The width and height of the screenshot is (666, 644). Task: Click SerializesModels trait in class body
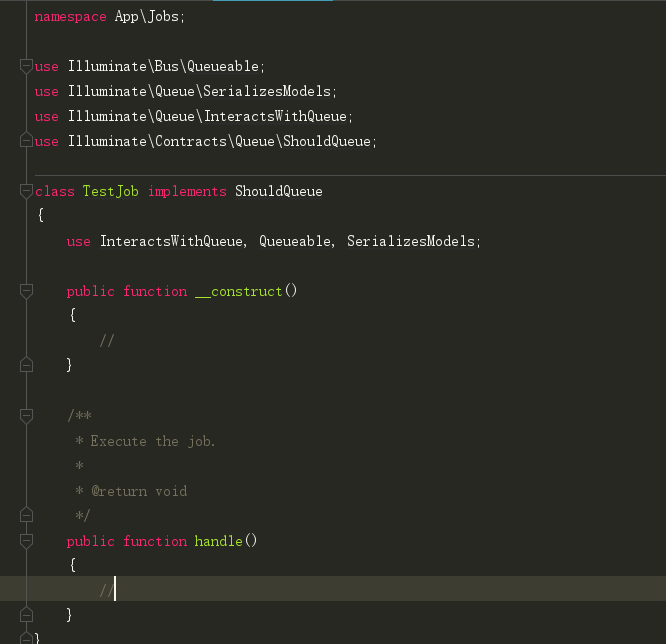click(x=411, y=241)
